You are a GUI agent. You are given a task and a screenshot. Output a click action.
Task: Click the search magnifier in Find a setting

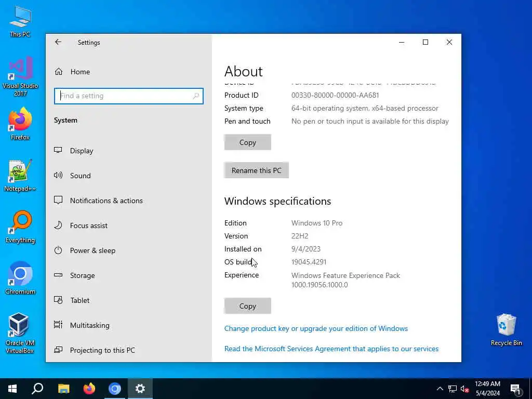click(x=196, y=96)
